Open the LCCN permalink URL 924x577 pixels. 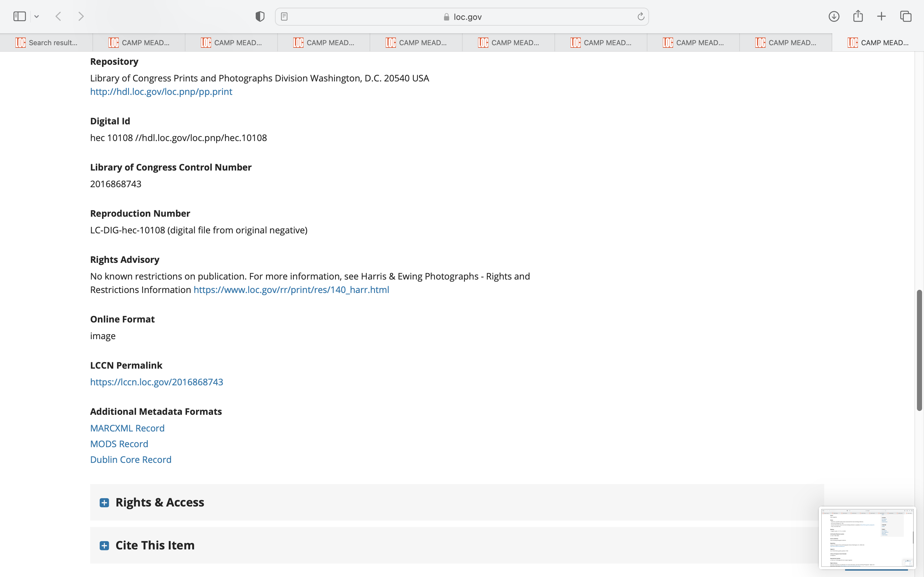[x=157, y=382]
